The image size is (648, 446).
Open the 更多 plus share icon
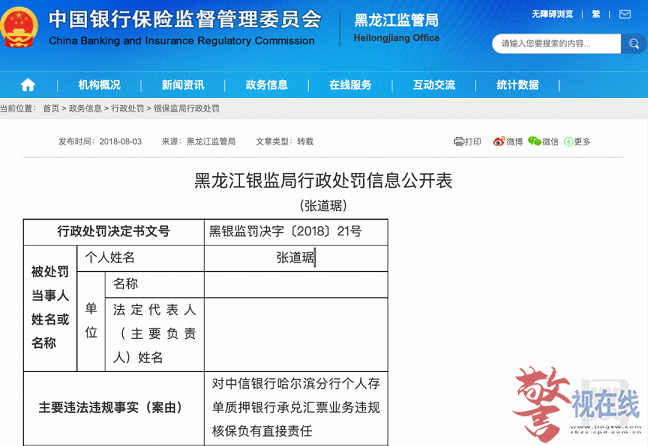pyautogui.click(x=577, y=142)
